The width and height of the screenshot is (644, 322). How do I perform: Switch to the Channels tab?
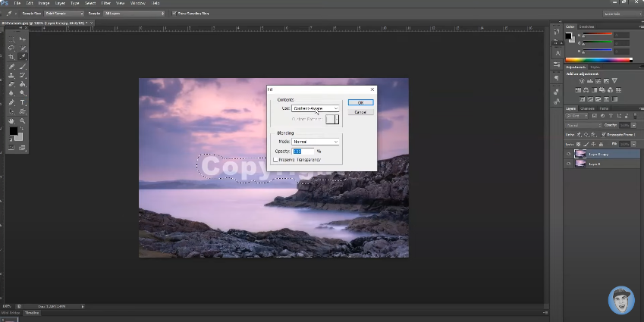pos(589,108)
